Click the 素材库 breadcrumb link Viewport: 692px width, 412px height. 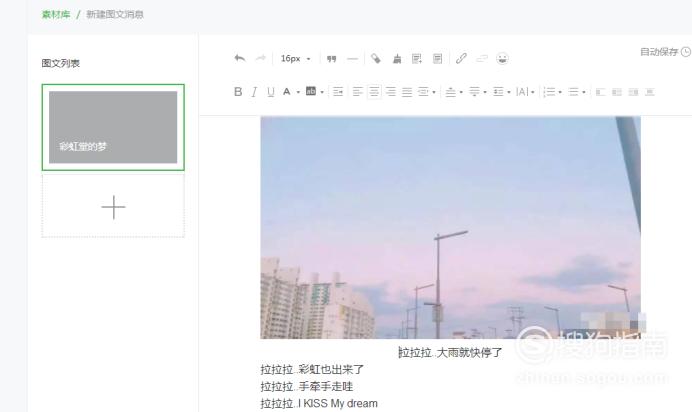[56, 15]
